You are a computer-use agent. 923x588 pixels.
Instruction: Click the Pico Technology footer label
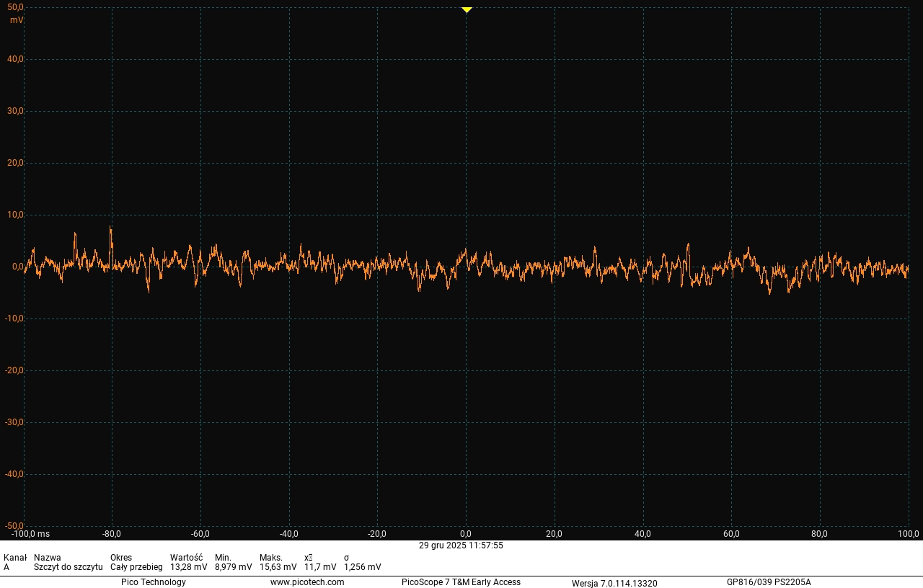coord(153,582)
